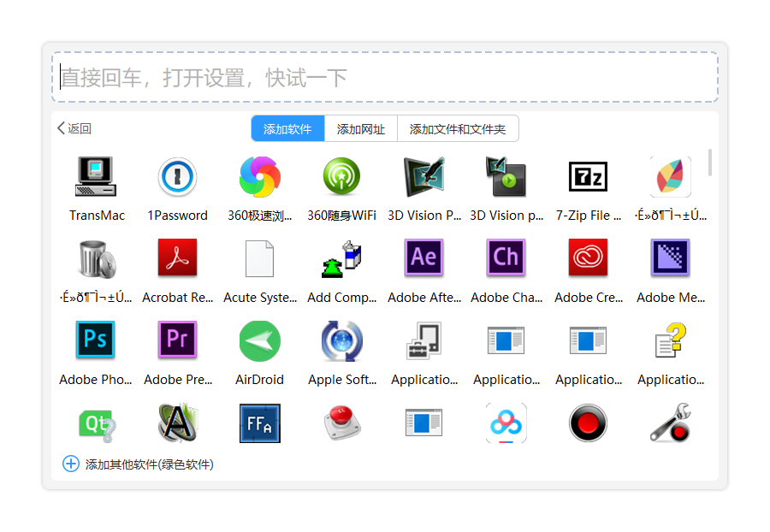
Task: Select the Adobe Photoshop icon
Action: [95, 340]
